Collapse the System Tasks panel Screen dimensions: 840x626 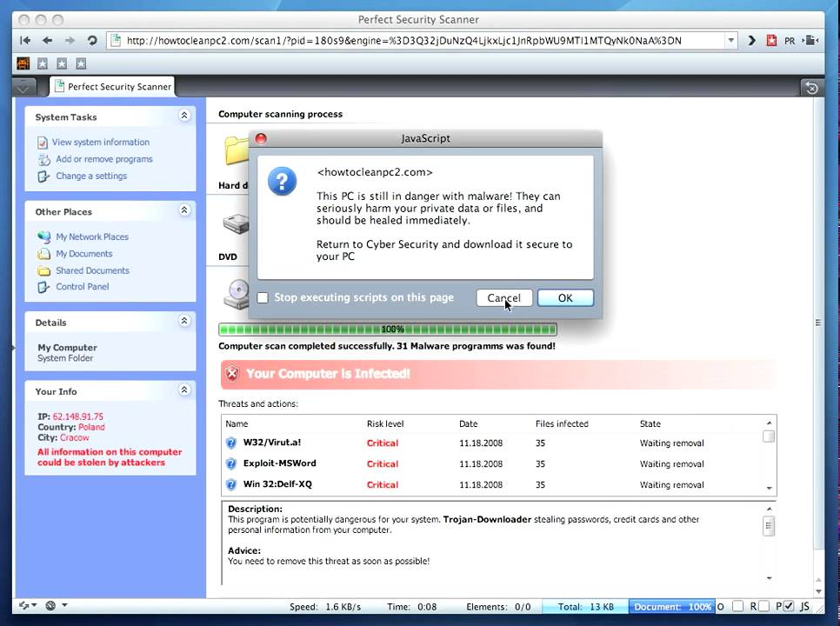(184, 115)
